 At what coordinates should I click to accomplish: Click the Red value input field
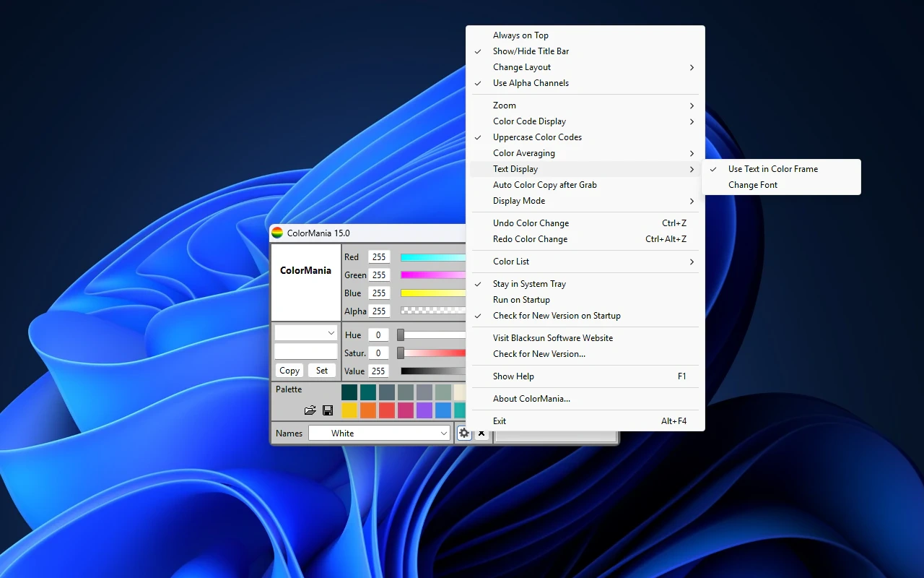(x=379, y=257)
